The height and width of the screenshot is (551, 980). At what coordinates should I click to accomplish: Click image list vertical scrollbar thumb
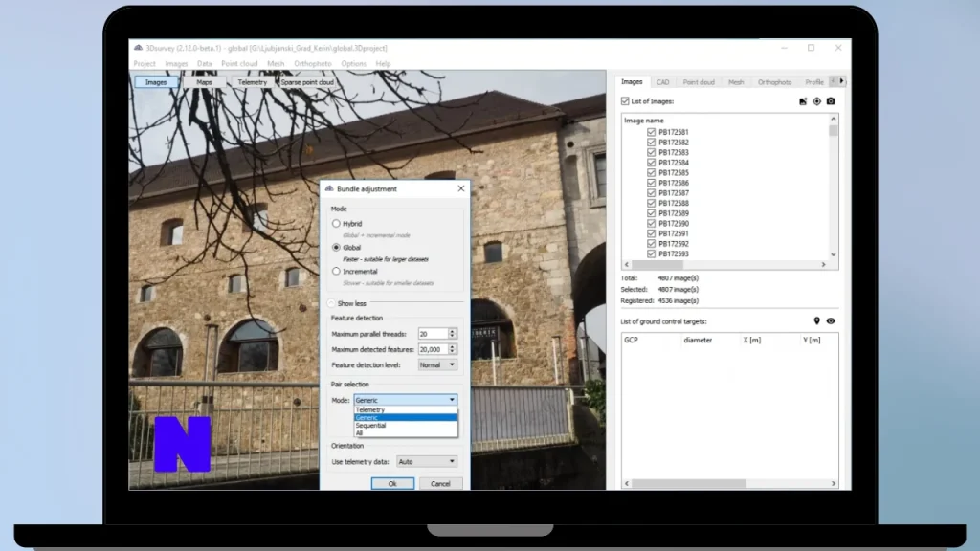pos(834,130)
